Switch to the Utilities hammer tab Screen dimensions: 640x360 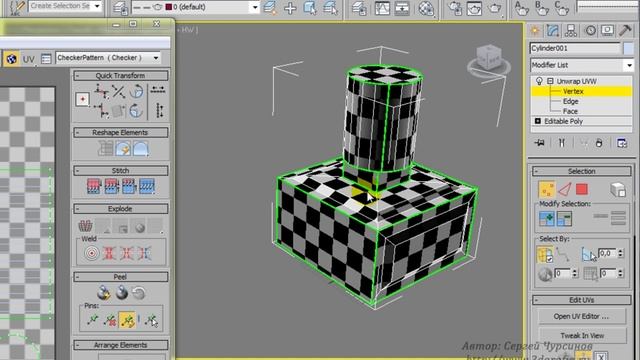[625, 31]
